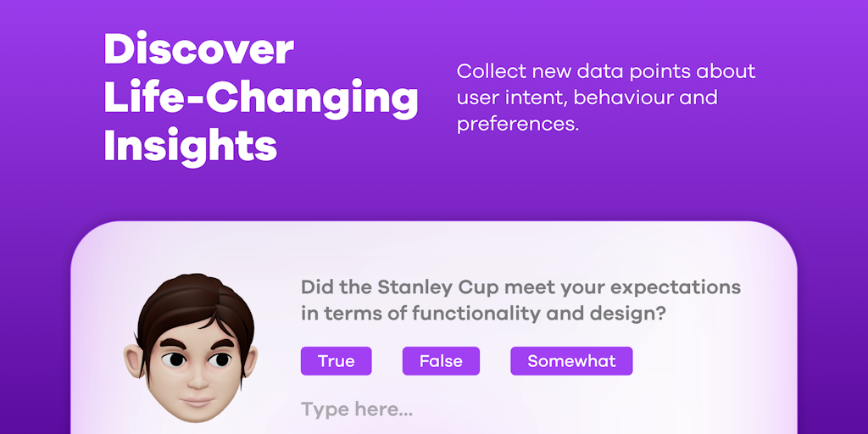Choose the Somewhat answer option
The width and height of the screenshot is (868, 434).
pos(571,361)
